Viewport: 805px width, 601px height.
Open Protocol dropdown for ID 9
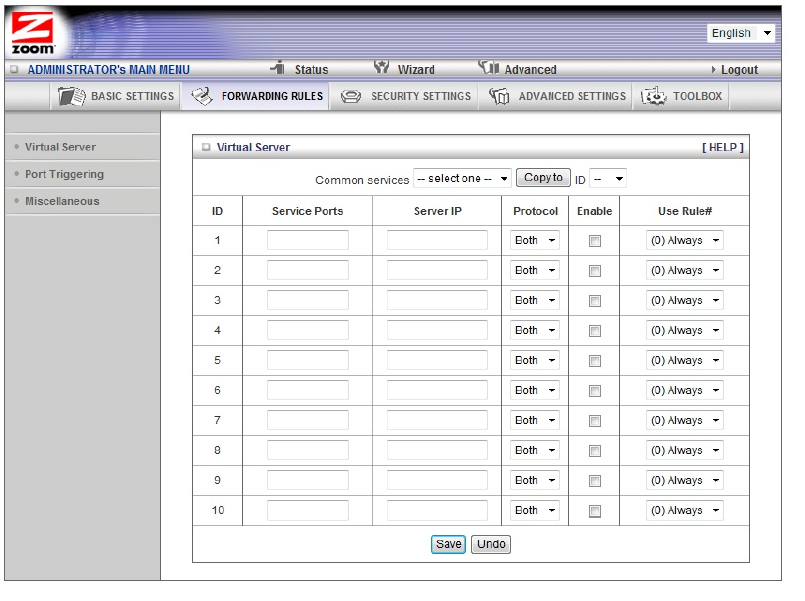point(534,480)
